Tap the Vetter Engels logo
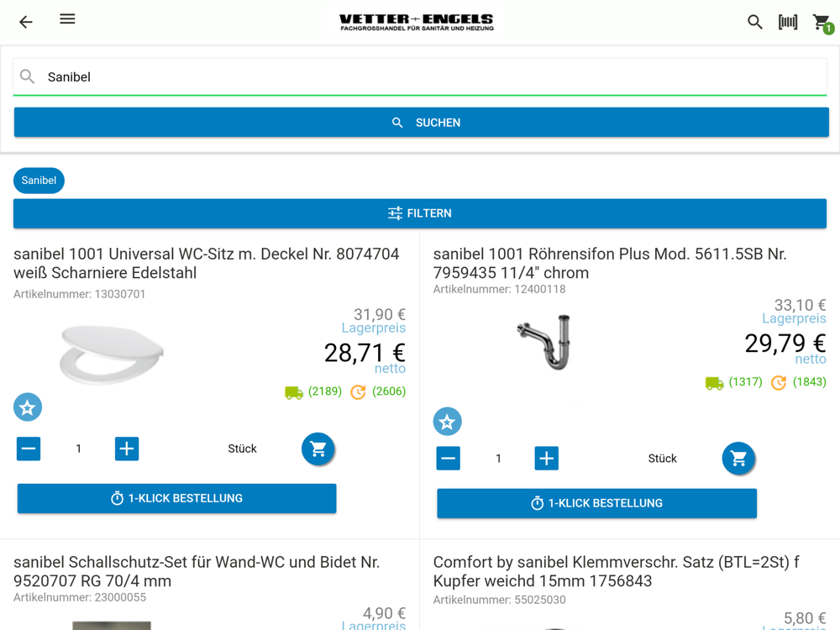Image resolution: width=840 pixels, height=630 pixels. click(417, 22)
